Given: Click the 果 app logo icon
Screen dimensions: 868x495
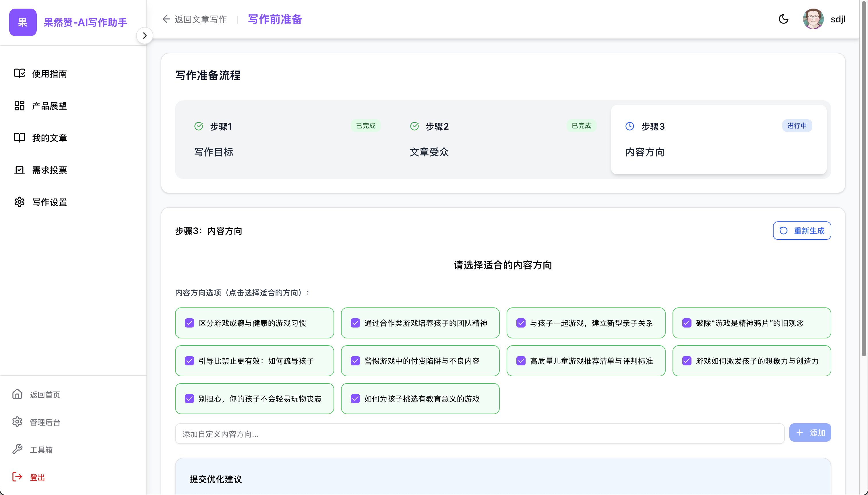Looking at the screenshot, I should click(x=23, y=22).
